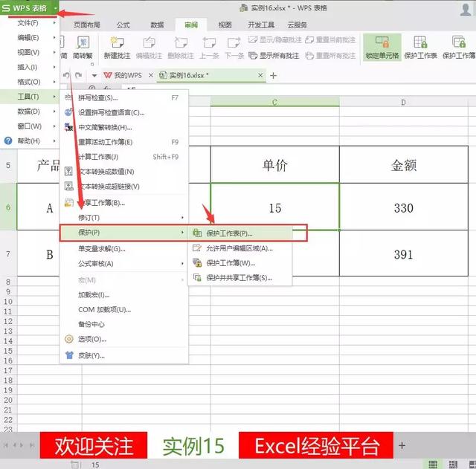Click 重置所有批注 in the ribbon

330,56
